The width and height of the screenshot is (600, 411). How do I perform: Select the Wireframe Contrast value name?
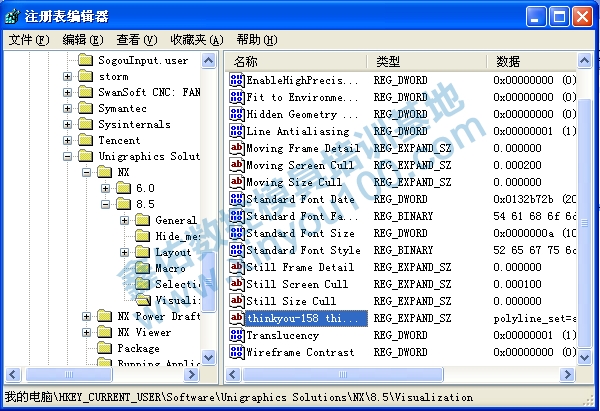tap(300, 352)
